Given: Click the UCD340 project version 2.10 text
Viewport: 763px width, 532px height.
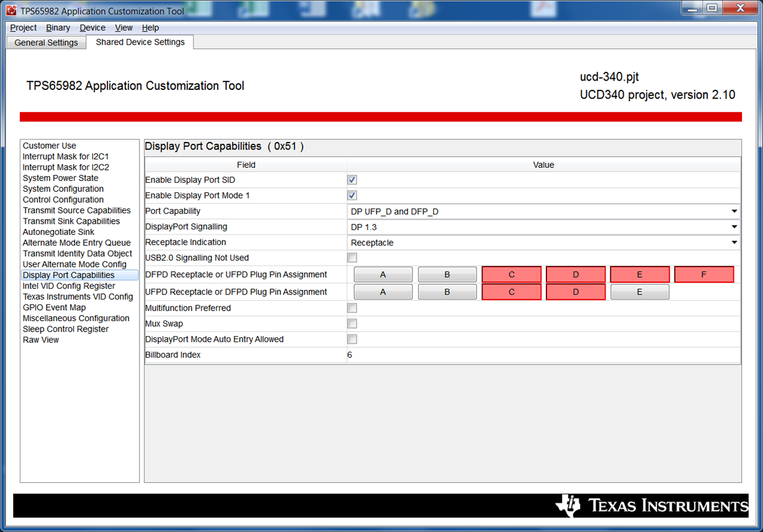Looking at the screenshot, I should tap(658, 95).
